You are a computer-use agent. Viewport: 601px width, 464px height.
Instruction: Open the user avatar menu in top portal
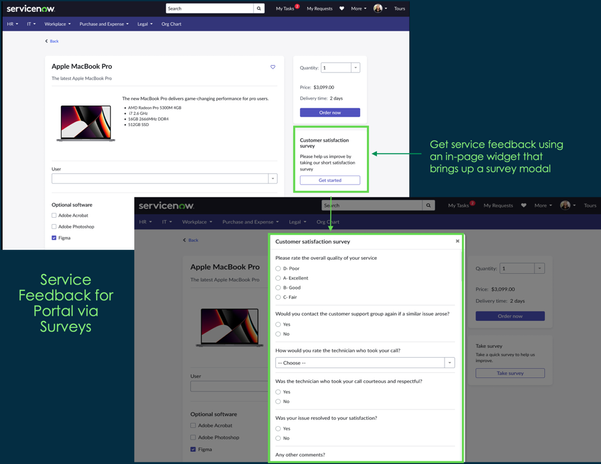[378, 8]
